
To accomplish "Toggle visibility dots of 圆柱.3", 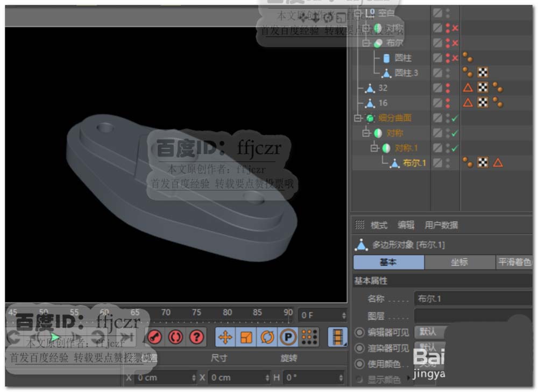I will 448,73.
